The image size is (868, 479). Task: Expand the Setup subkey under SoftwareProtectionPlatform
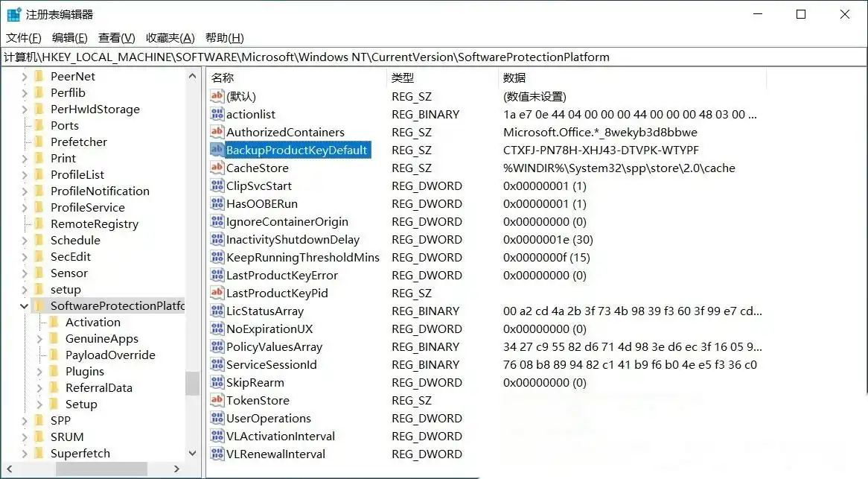tap(39, 405)
